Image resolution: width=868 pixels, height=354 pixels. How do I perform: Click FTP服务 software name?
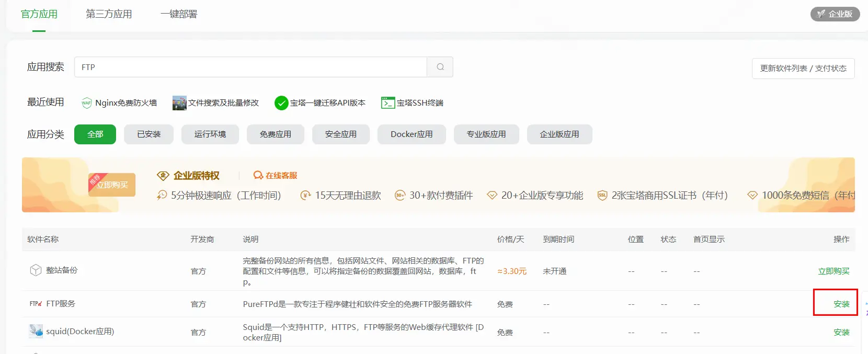pyautogui.click(x=61, y=304)
